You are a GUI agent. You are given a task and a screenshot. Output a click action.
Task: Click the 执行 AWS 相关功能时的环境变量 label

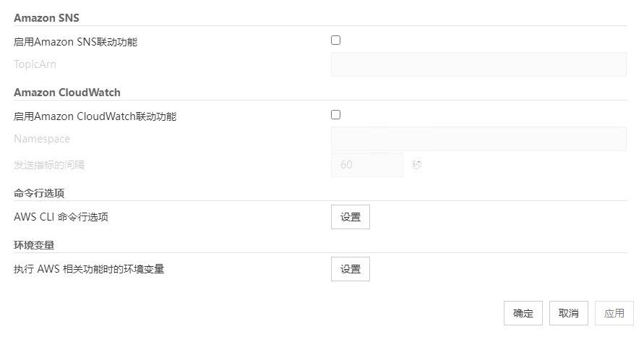click(89, 270)
